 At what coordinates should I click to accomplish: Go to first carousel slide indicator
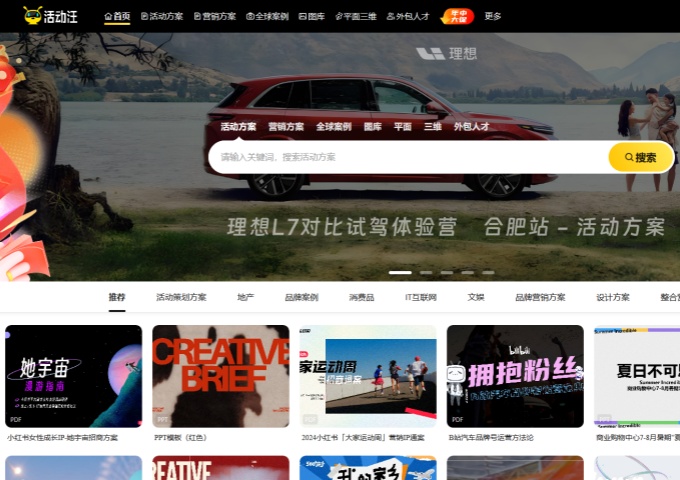(x=400, y=273)
